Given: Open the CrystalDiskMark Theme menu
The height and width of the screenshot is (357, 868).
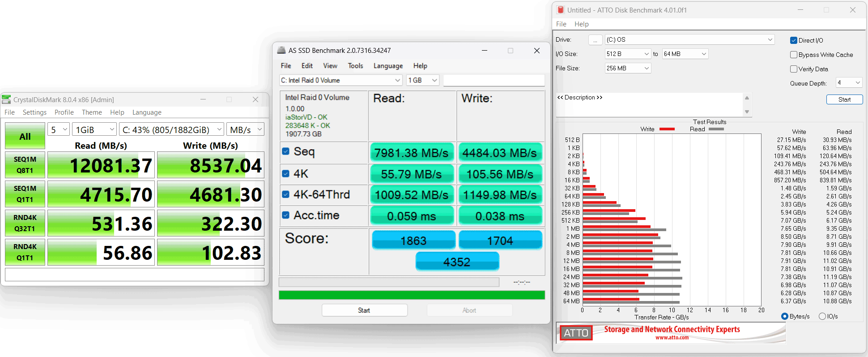Looking at the screenshot, I should click(92, 112).
